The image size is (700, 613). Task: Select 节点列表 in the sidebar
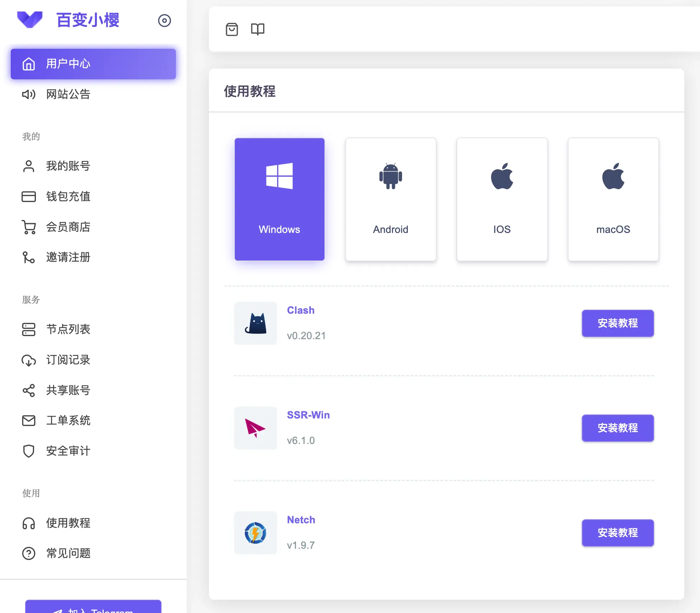(x=69, y=329)
